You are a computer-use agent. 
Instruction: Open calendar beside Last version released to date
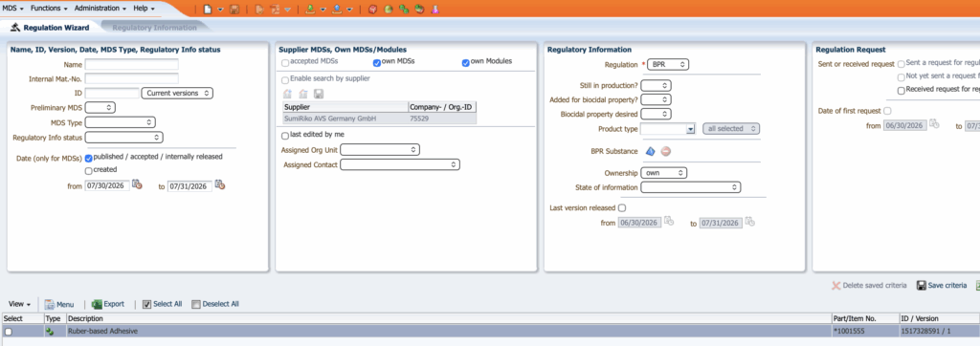(x=750, y=222)
